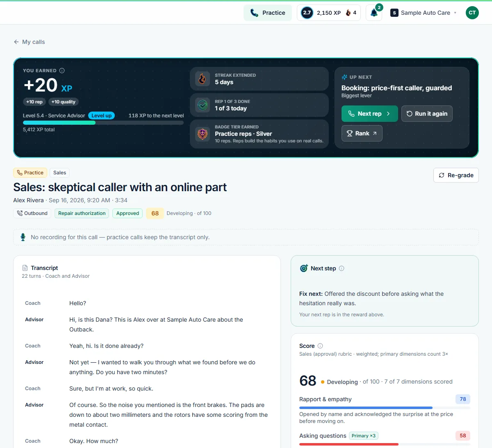Image resolution: width=492 pixels, height=448 pixels.
Task: Click the Repair authorization tag
Action: click(x=82, y=213)
